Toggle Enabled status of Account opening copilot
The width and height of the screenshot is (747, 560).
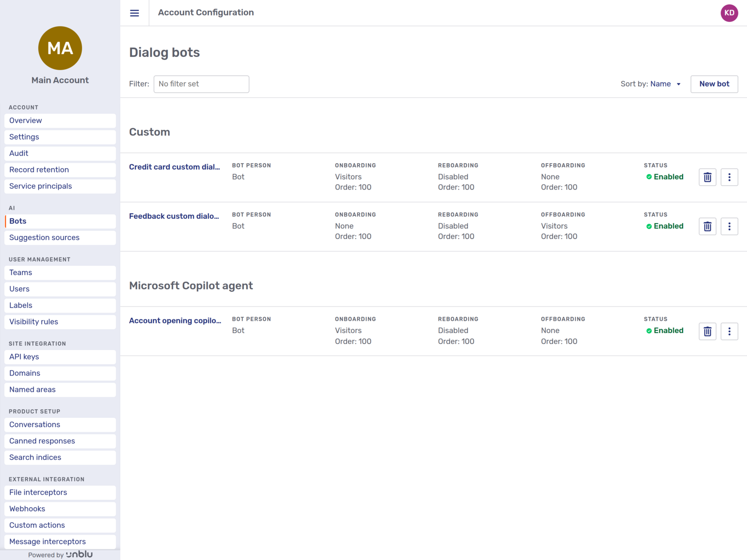pos(665,330)
